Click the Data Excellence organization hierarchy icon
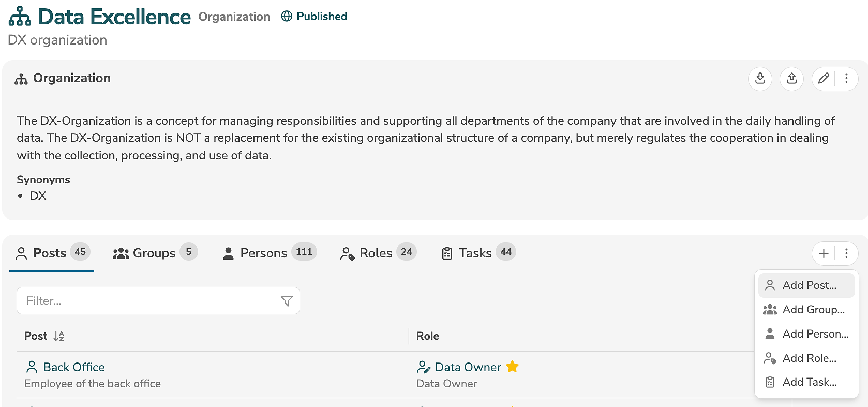This screenshot has width=868, height=407. [x=20, y=17]
